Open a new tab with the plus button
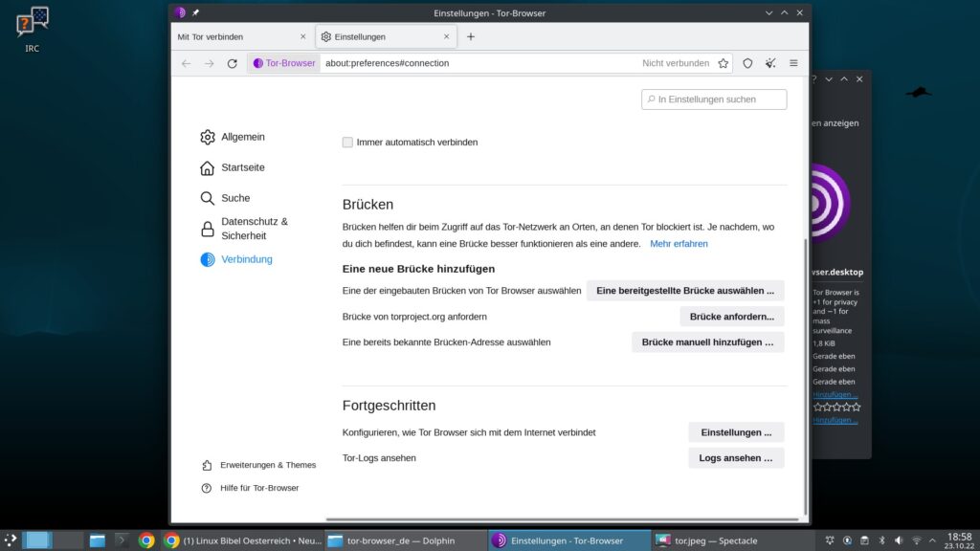 click(x=471, y=37)
